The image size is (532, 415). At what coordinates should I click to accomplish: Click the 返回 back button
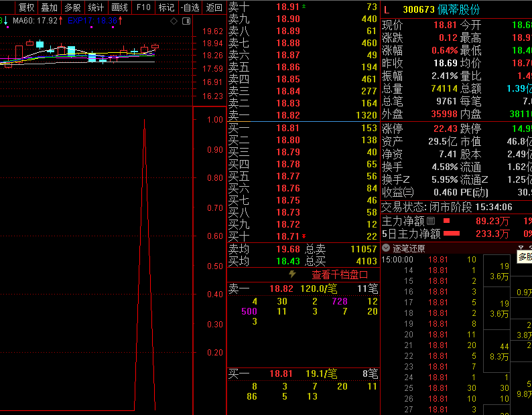click(214, 7)
